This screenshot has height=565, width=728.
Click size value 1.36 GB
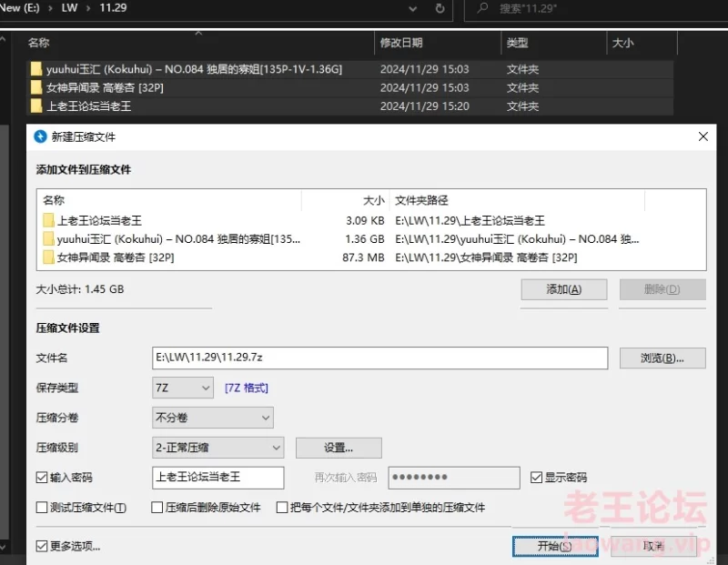coord(365,238)
